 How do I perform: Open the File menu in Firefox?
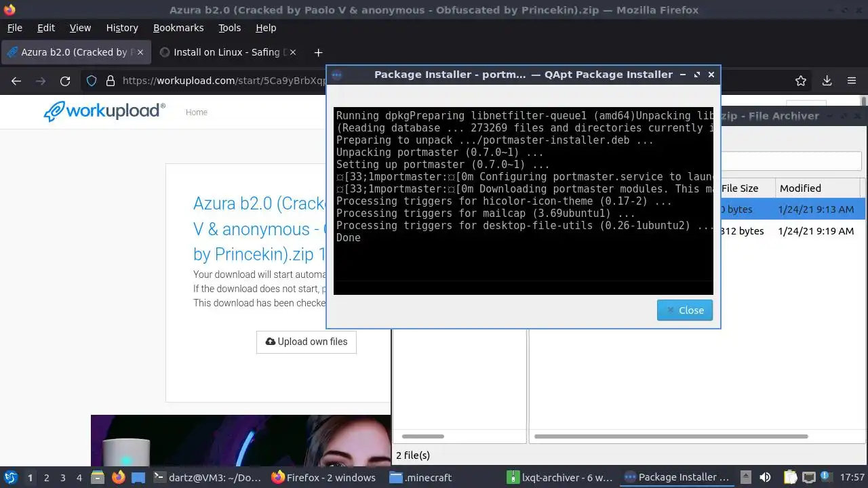14,28
